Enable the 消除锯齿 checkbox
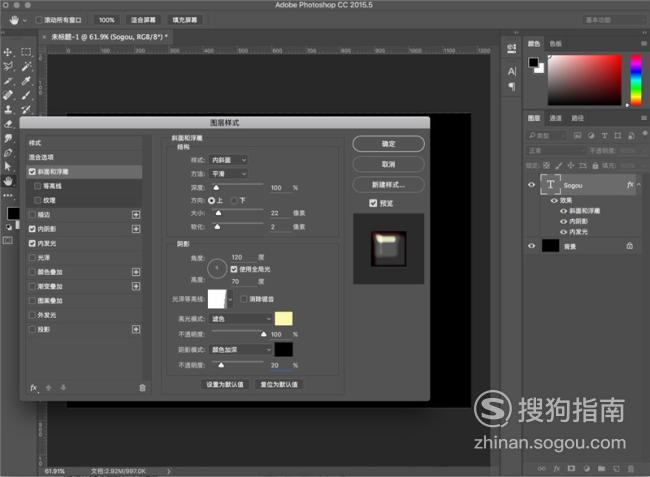This screenshot has width=650, height=477. [x=244, y=299]
